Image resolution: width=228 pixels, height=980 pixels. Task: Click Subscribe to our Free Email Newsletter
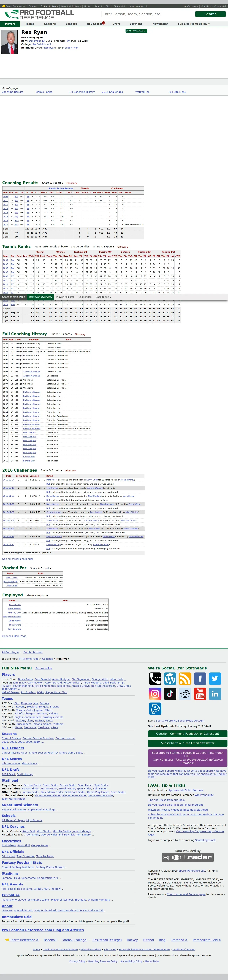(188, 743)
